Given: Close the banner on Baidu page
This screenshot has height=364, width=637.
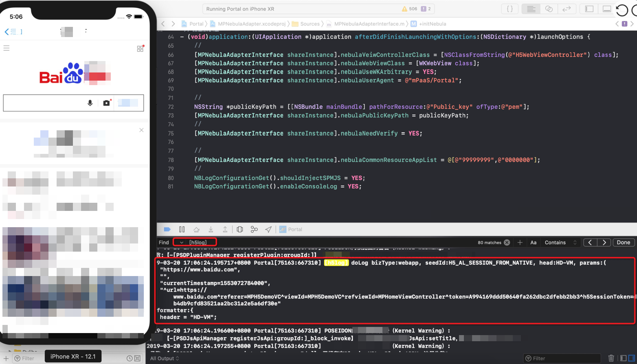Looking at the screenshot, I should coord(141,130).
